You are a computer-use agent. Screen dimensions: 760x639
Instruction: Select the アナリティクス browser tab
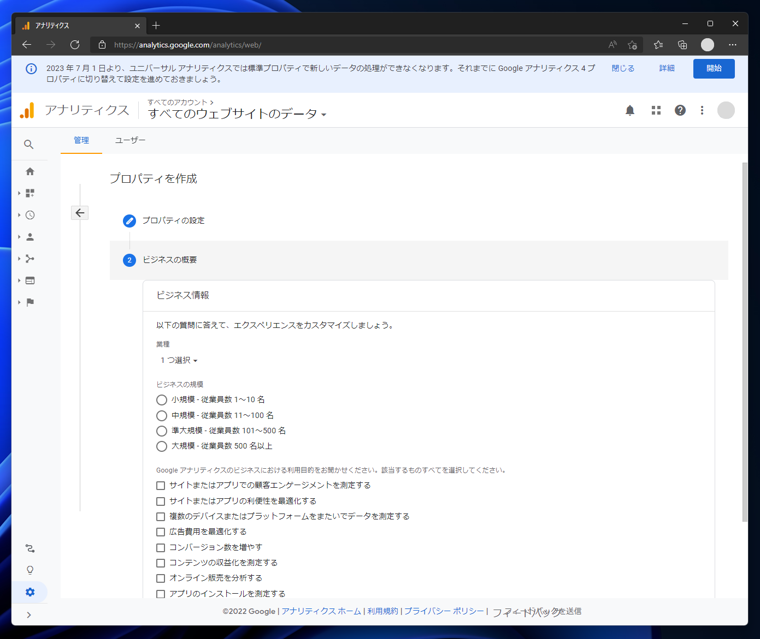pos(78,26)
